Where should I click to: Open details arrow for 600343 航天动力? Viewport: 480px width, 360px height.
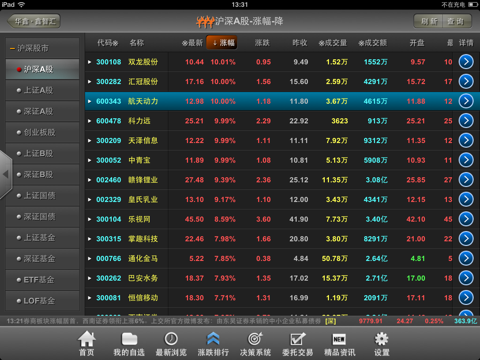tap(466, 101)
